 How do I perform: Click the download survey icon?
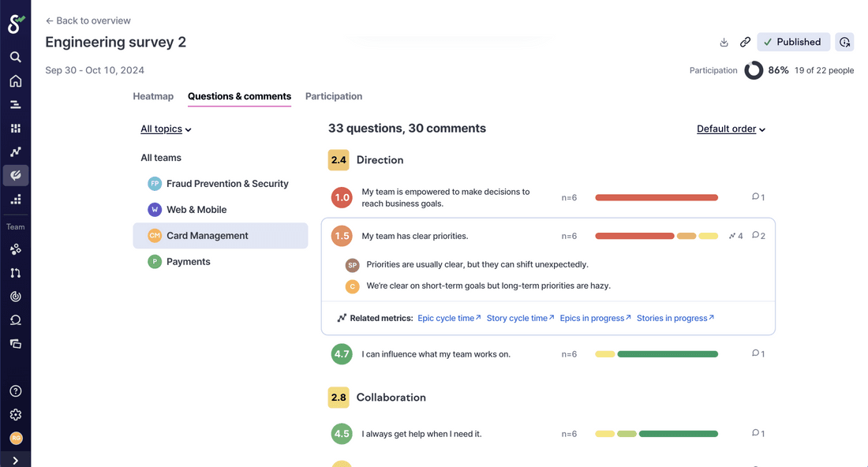click(724, 43)
